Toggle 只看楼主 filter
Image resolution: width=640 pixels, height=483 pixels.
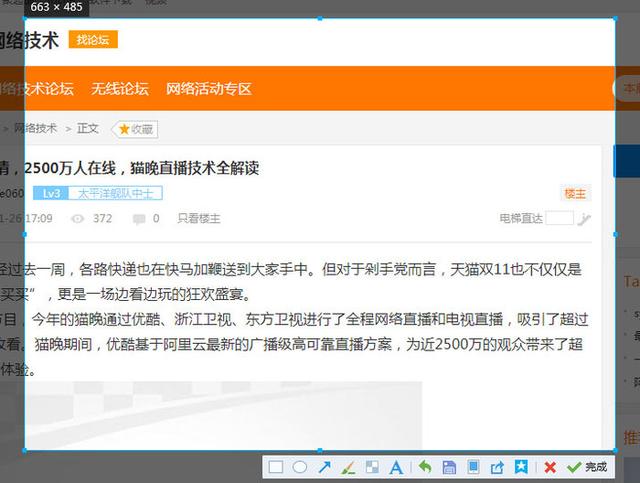pyautogui.click(x=198, y=218)
